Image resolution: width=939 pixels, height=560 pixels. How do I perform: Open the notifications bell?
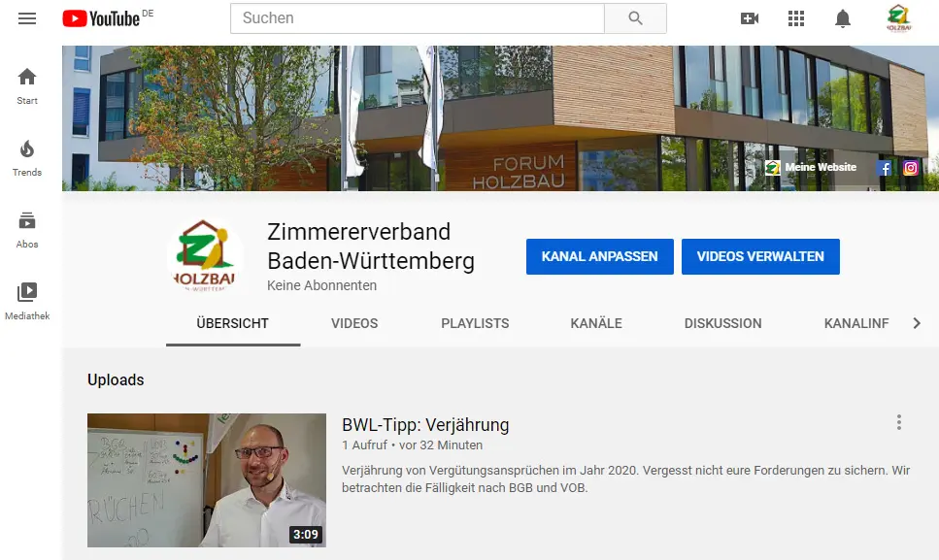click(x=843, y=18)
